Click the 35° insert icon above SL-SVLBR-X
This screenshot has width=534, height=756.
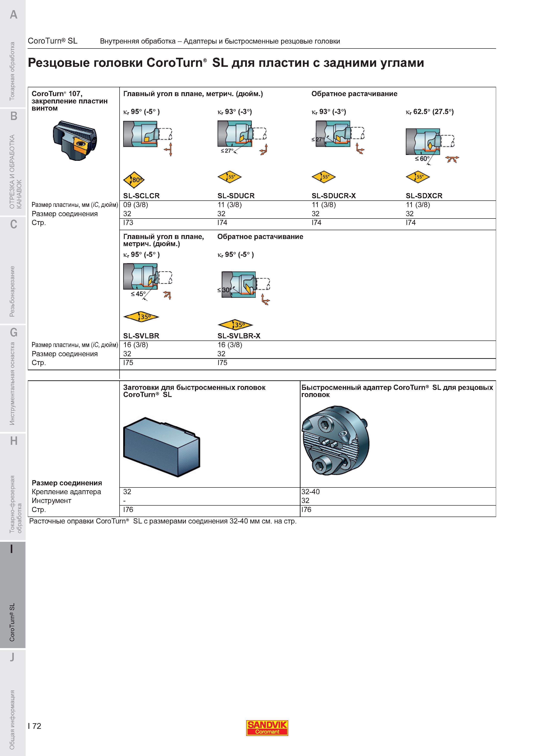click(x=235, y=325)
